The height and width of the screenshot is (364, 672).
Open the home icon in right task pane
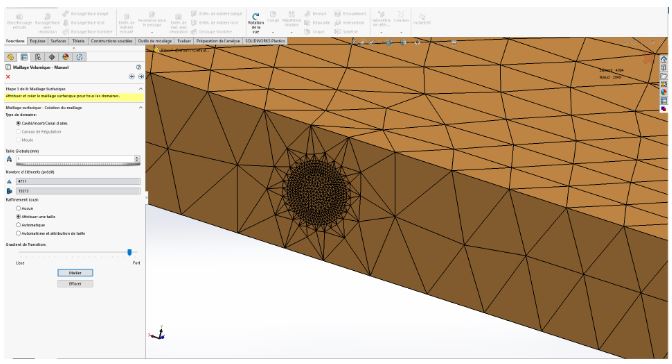click(663, 59)
